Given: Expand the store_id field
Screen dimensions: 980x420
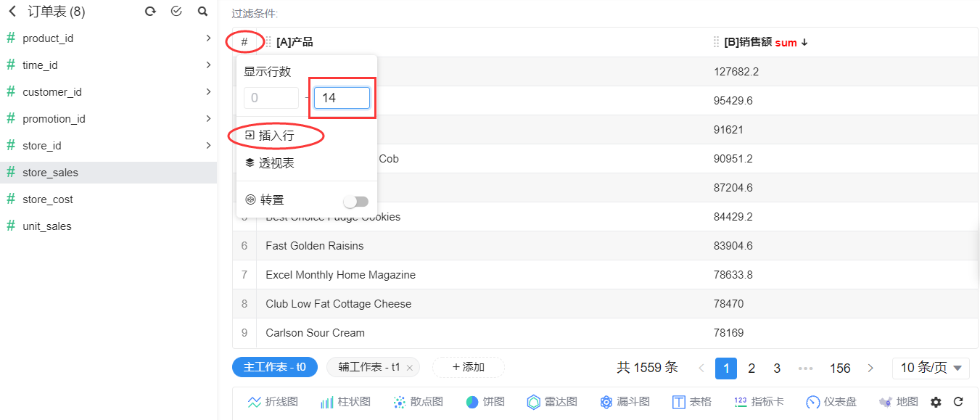Looking at the screenshot, I should pos(208,145).
